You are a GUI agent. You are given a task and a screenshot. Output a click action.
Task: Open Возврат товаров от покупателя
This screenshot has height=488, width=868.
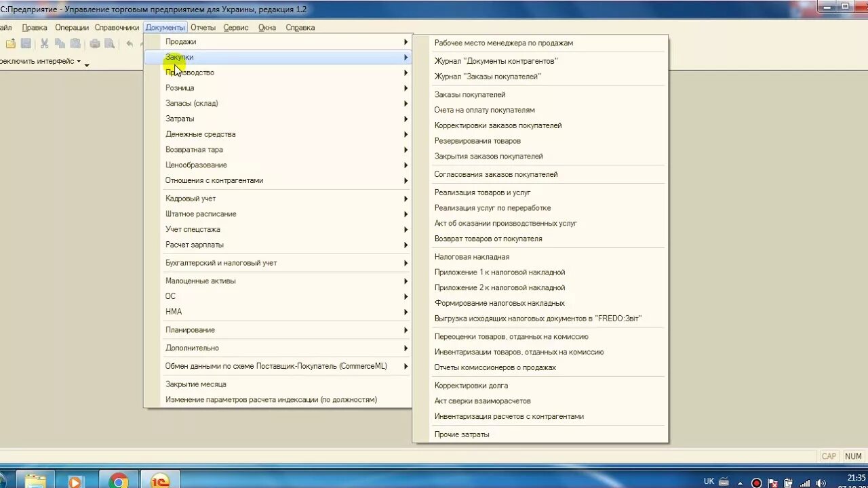(x=540, y=239)
